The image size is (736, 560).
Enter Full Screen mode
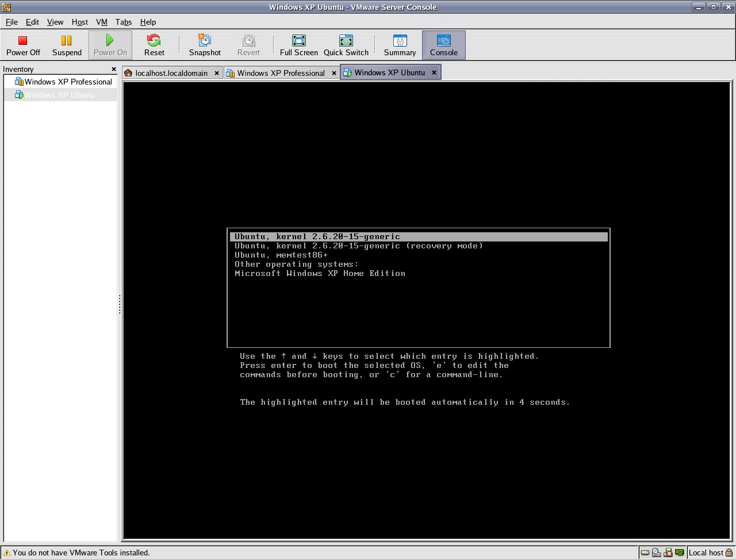[298, 45]
